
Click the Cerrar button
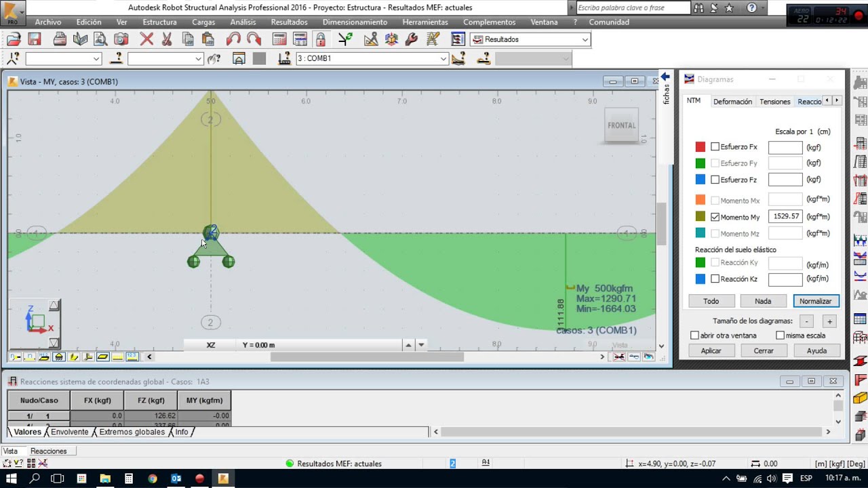point(764,350)
